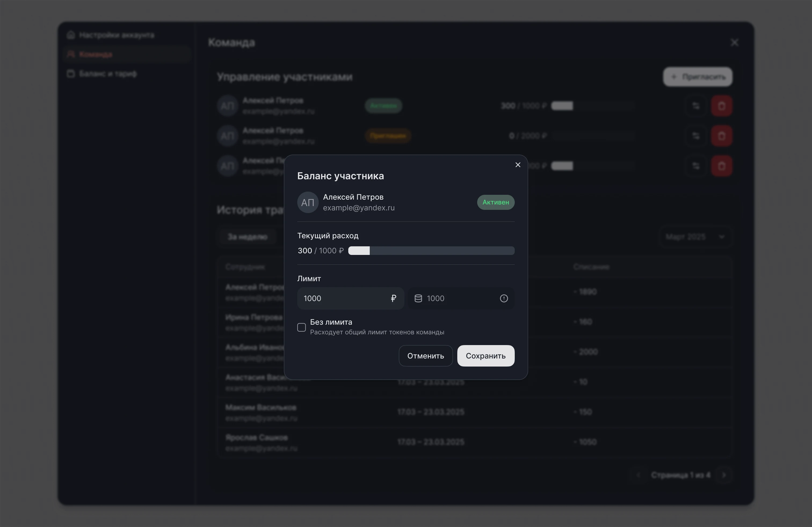The image size is (812, 527).
Task: Open the info icon in token field
Action: (503, 299)
